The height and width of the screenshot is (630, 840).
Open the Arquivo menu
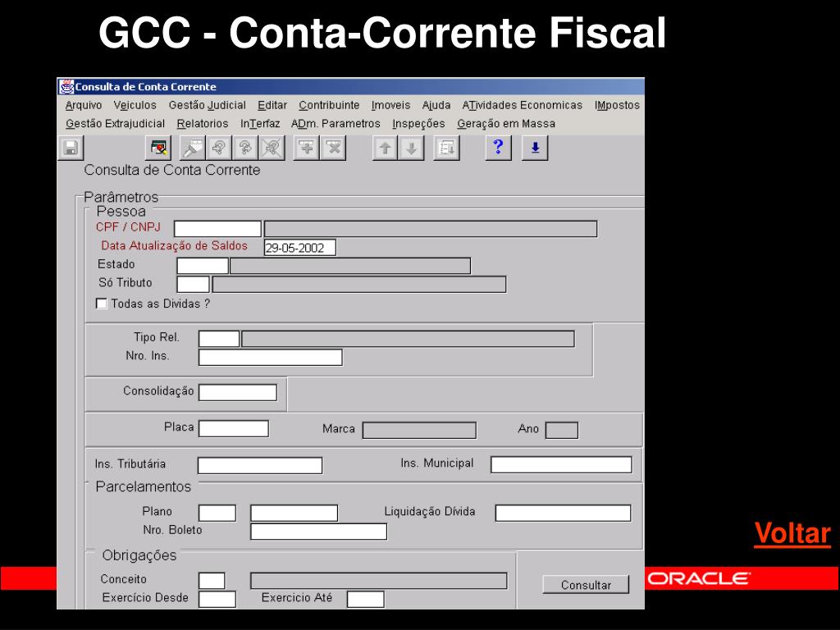click(x=84, y=106)
